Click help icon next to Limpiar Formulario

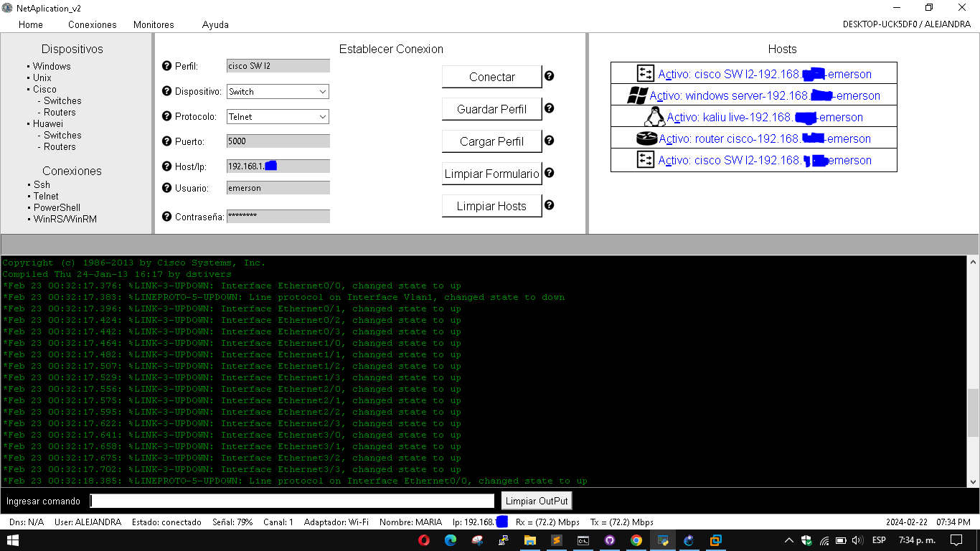(550, 173)
